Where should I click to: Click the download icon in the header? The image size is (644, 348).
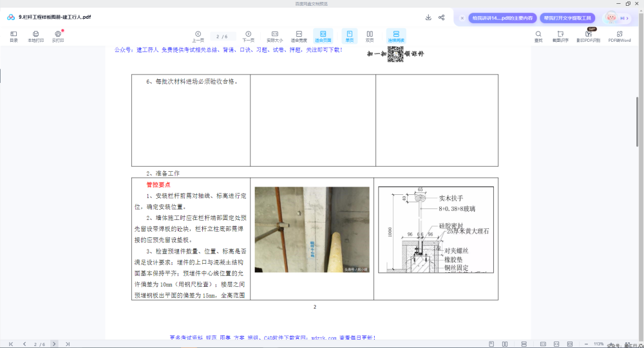[428, 17]
